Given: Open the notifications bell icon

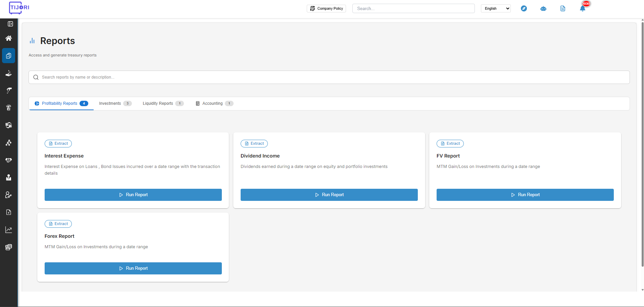Looking at the screenshot, I should [x=583, y=9].
